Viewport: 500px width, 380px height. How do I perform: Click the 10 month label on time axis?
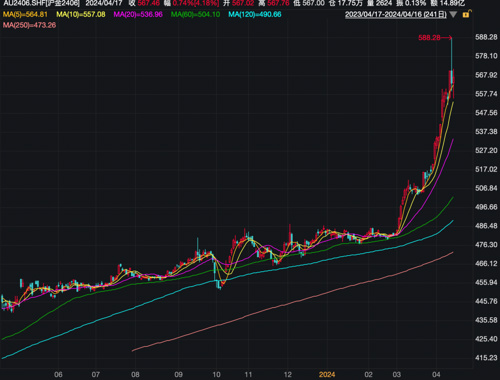coord(217,375)
